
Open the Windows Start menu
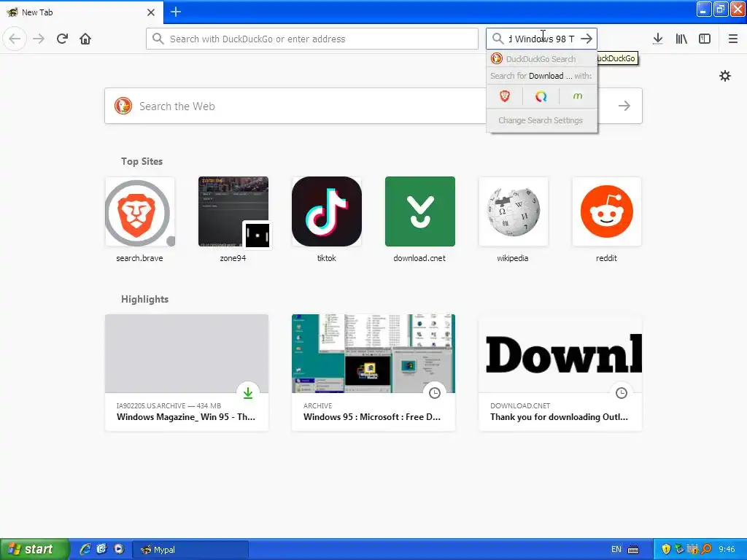[34, 549]
